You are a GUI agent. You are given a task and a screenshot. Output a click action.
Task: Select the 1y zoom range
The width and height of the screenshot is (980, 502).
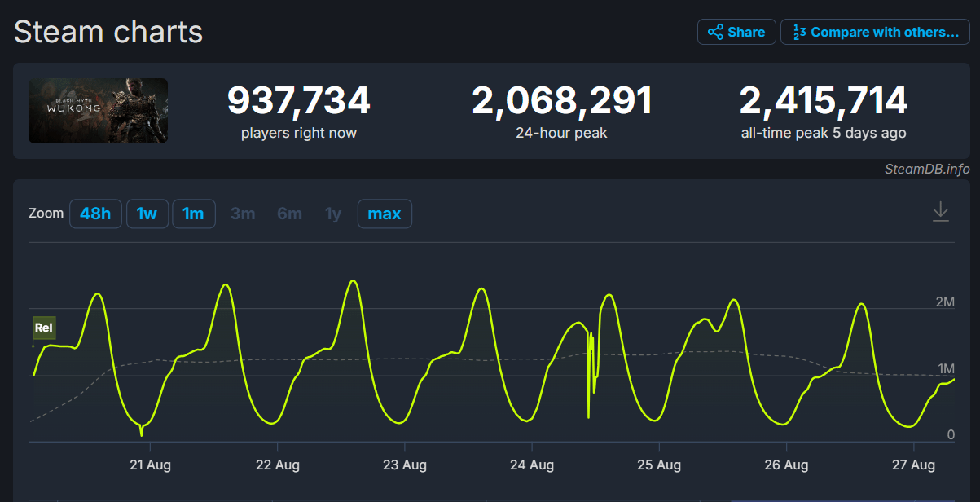click(333, 214)
